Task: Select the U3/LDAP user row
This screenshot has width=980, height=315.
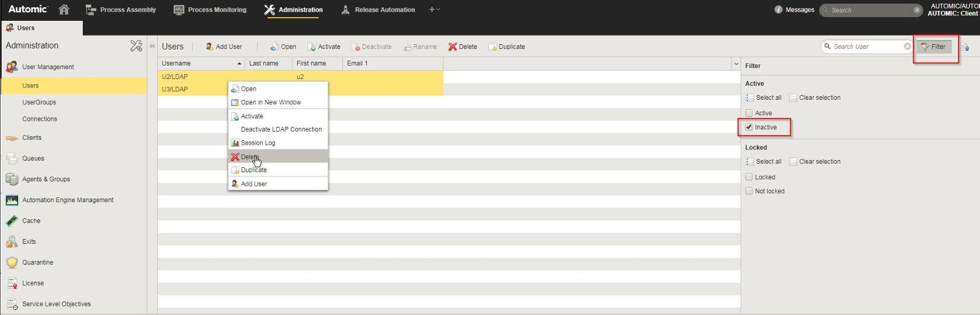Action: [x=300, y=89]
